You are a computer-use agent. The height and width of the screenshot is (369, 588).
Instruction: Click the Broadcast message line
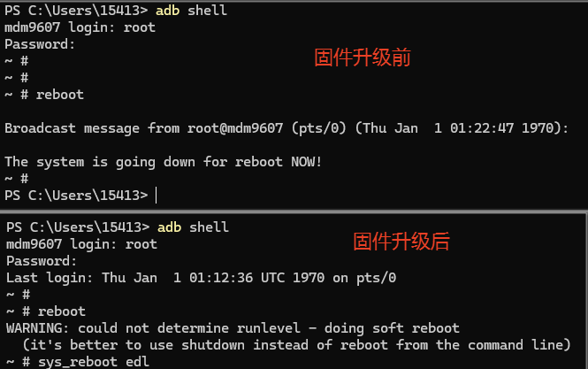pos(286,128)
